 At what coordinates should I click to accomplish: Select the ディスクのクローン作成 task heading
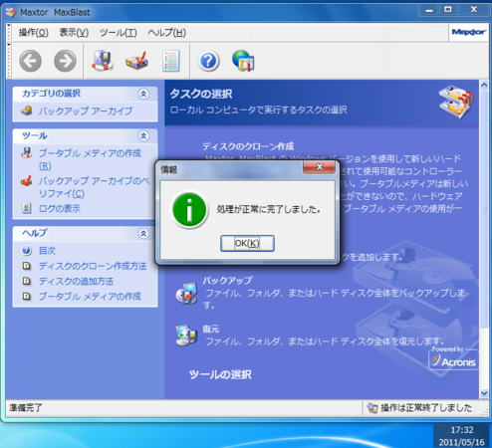pyautogui.click(x=248, y=146)
